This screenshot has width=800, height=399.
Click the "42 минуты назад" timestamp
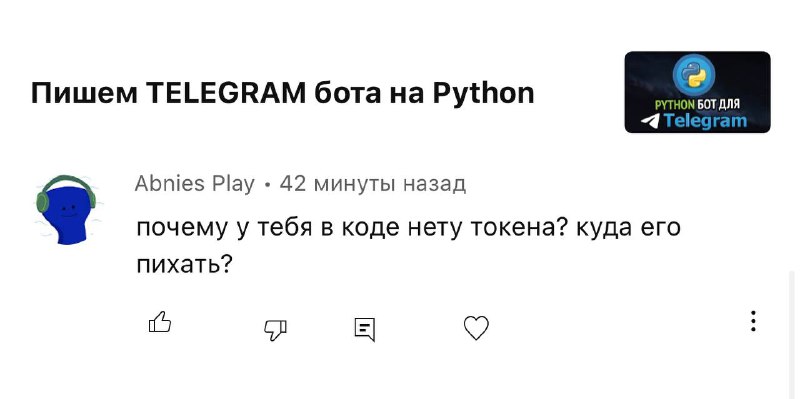pos(372,184)
